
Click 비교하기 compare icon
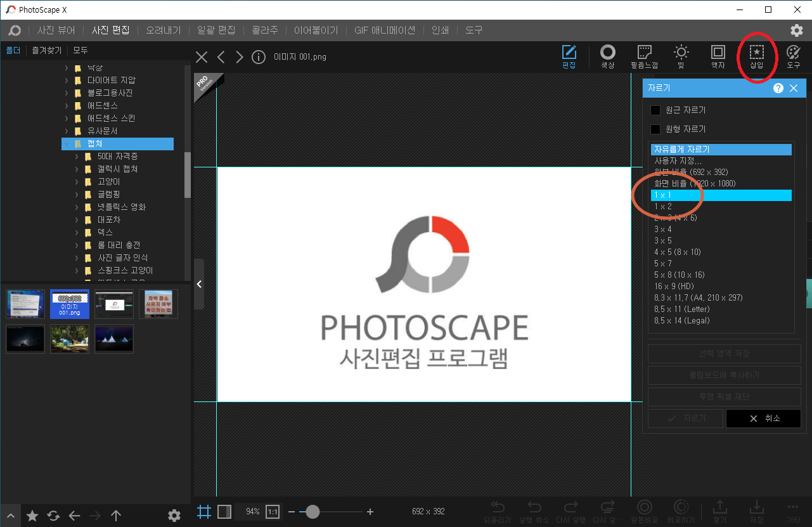pyautogui.click(x=681, y=512)
